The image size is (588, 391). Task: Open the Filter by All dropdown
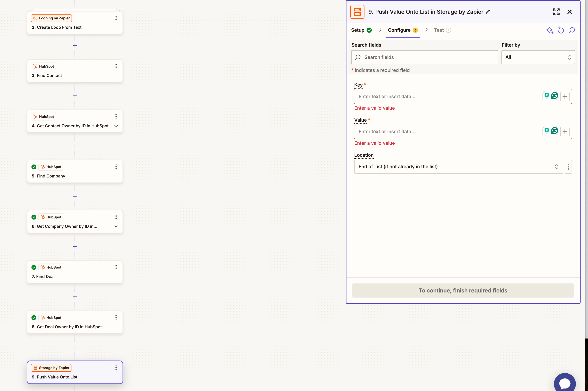click(538, 57)
